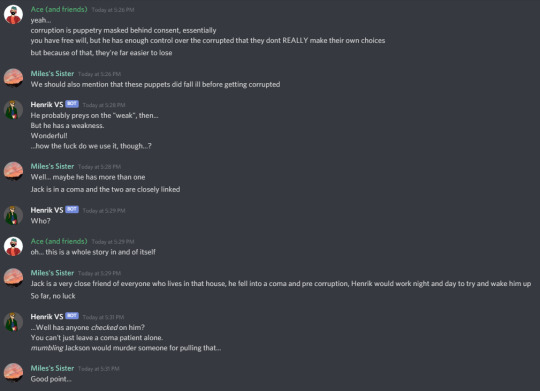Open 'Ace (and friends)' name above 'oh... this is'
540x391 pixels.
(x=59, y=241)
